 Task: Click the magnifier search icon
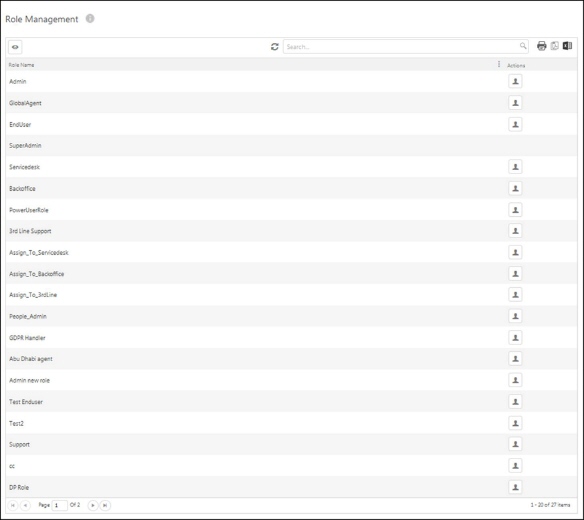523,46
